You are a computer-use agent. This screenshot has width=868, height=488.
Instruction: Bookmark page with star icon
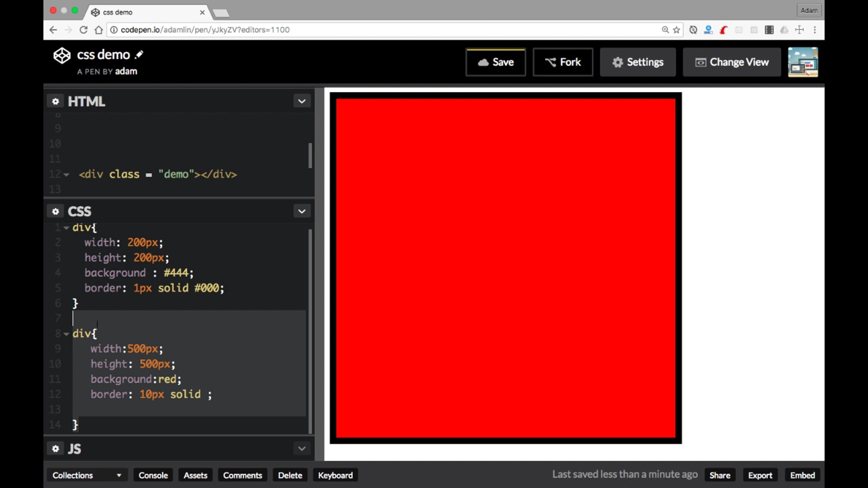coord(676,30)
